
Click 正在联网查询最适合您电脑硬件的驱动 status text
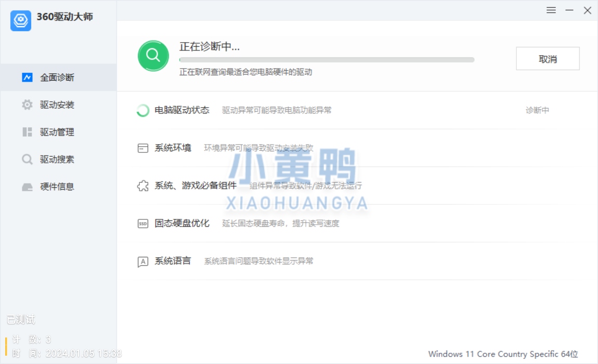point(245,72)
